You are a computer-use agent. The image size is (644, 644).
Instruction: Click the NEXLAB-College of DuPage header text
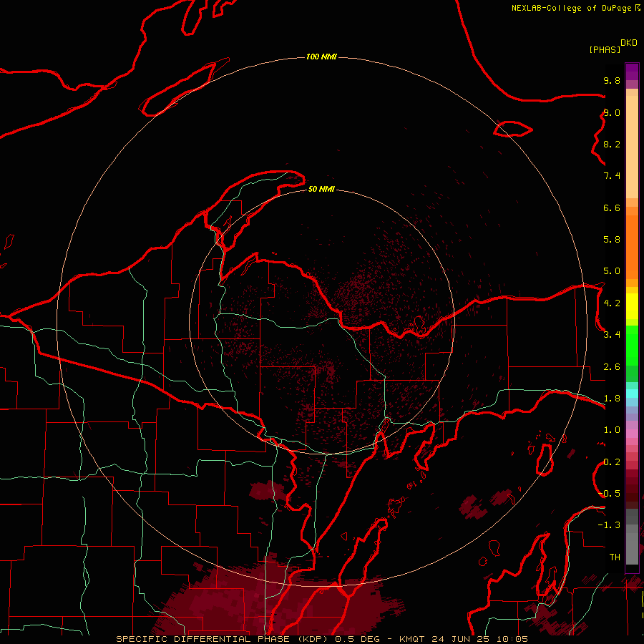click(x=572, y=8)
